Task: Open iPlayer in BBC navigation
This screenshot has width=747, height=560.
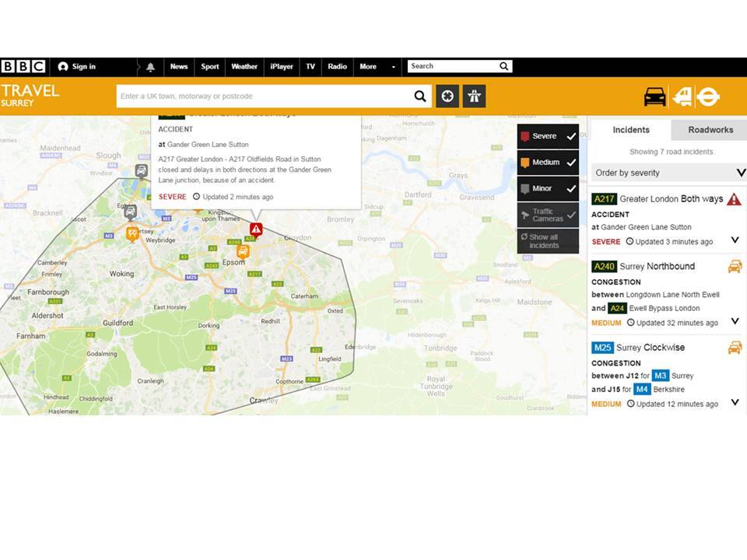Action: (x=282, y=67)
